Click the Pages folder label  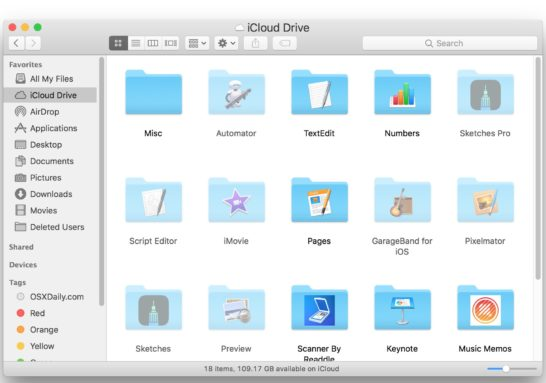click(x=319, y=241)
